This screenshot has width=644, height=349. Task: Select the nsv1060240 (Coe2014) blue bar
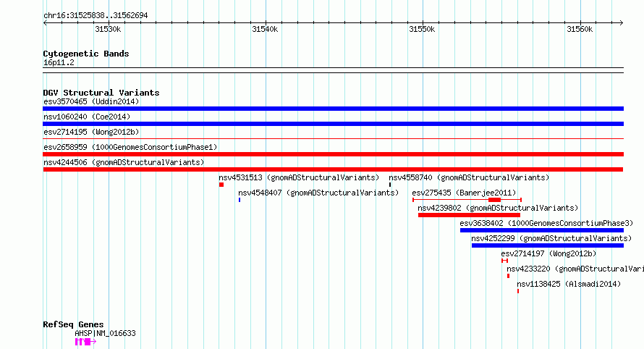tap(333, 124)
